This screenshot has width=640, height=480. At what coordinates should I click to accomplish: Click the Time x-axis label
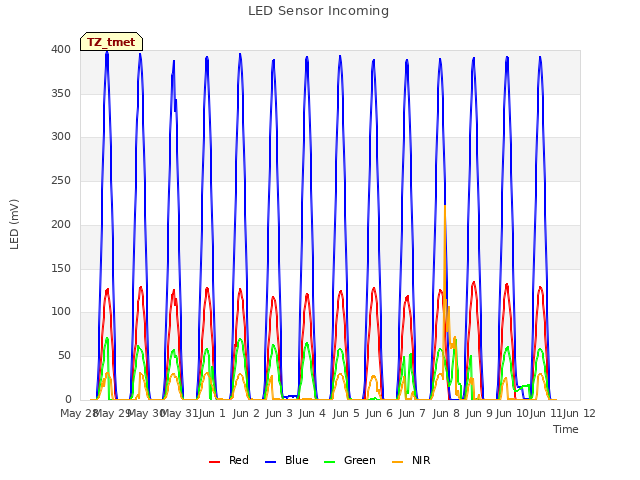tap(565, 429)
